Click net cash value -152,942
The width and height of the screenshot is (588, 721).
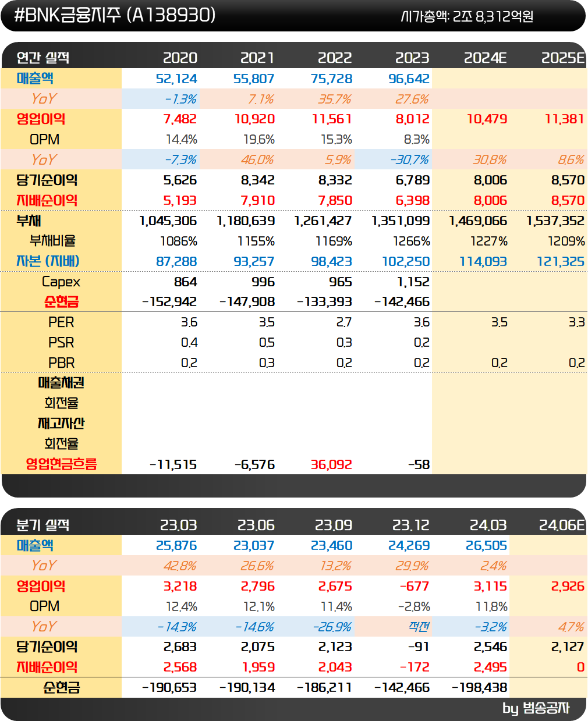click(x=169, y=301)
